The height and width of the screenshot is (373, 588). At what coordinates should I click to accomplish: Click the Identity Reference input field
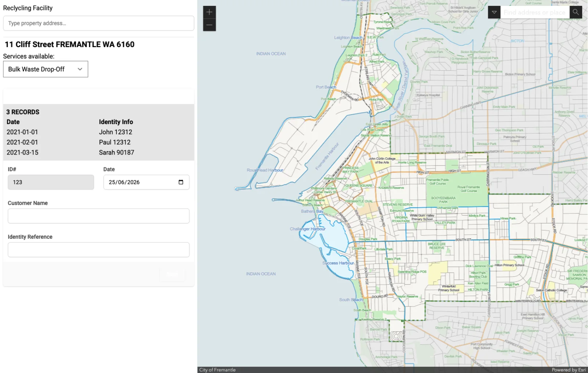point(98,250)
